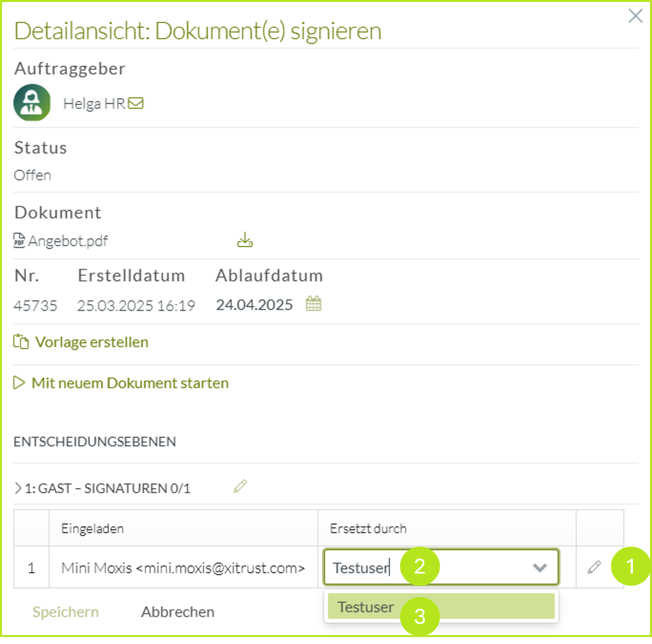
Task: Click the pencil icon in the Mini Moxis row
Action: (594, 567)
